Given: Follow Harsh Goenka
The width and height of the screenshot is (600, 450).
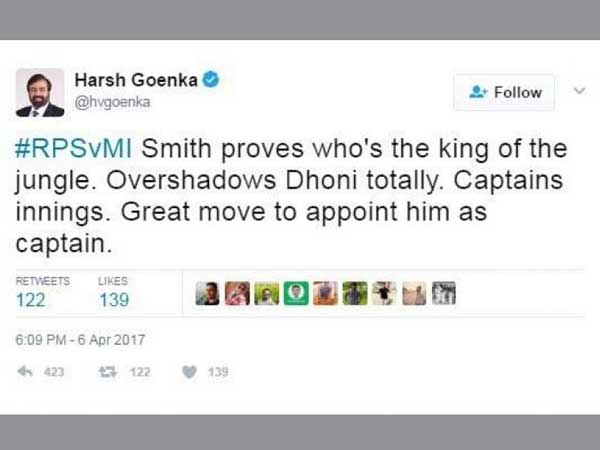Looking at the screenshot, I should [x=505, y=92].
